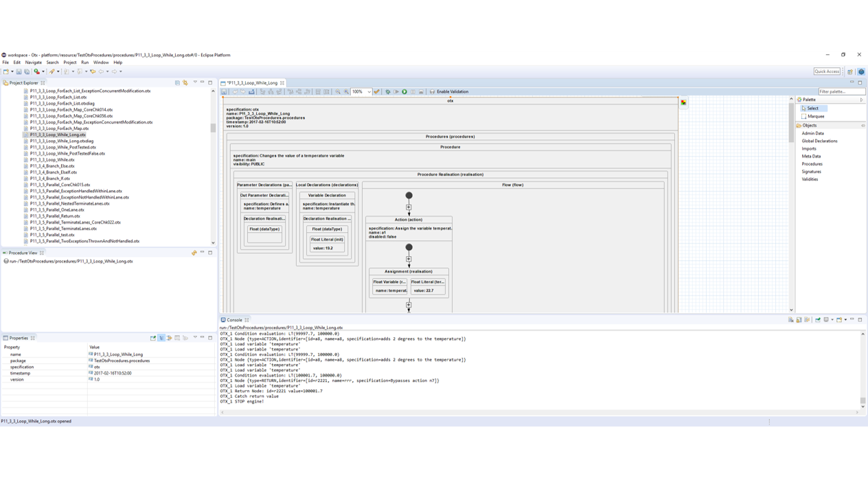Toggle Show Categories in Properties view

tap(161, 338)
